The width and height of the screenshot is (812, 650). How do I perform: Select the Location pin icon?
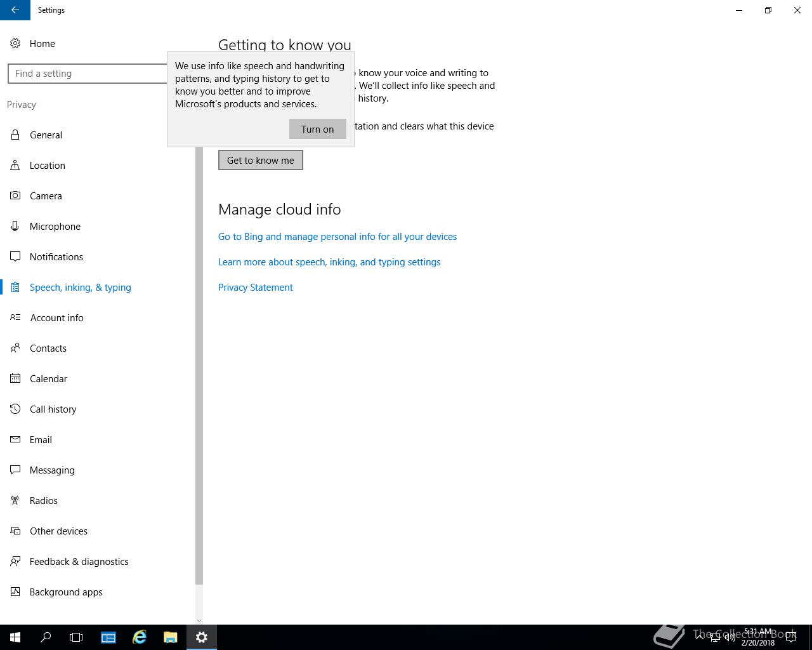click(x=15, y=165)
